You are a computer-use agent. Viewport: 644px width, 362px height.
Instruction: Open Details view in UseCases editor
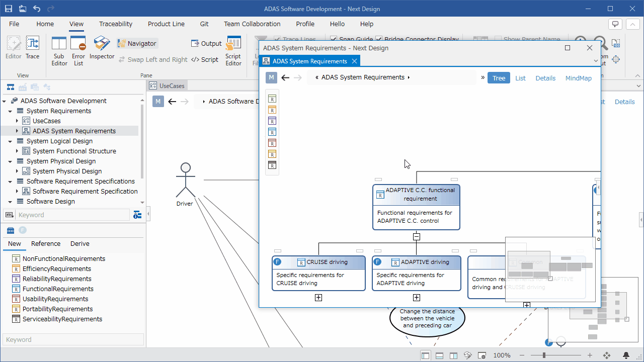pyautogui.click(x=625, y=102)
